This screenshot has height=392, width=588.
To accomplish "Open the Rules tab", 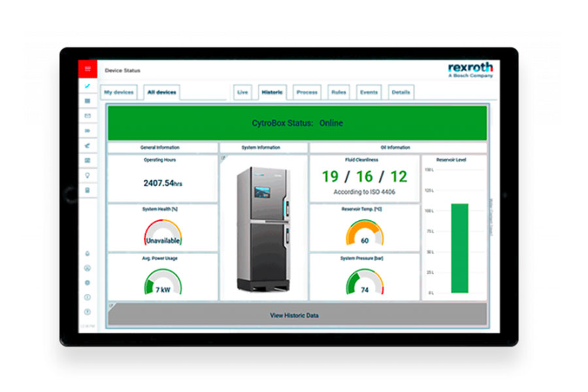I will coord(338,92).
